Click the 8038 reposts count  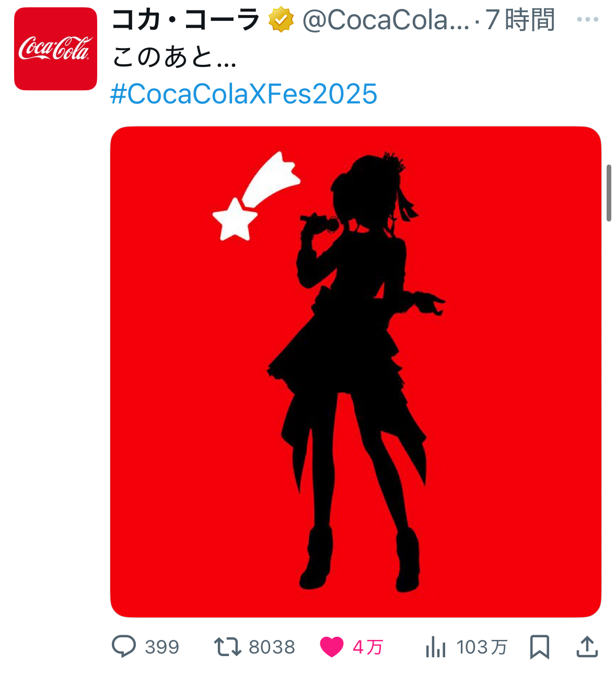tap(272, 647)
